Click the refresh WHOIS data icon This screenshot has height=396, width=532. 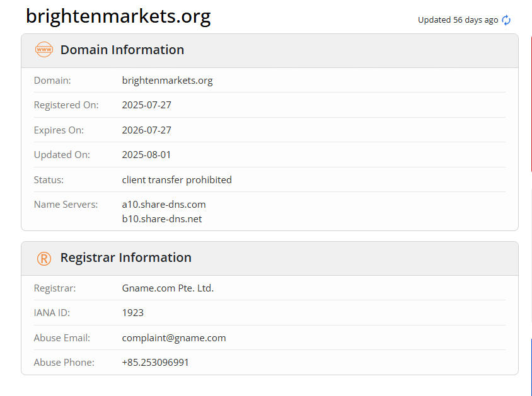click(506, 20)
